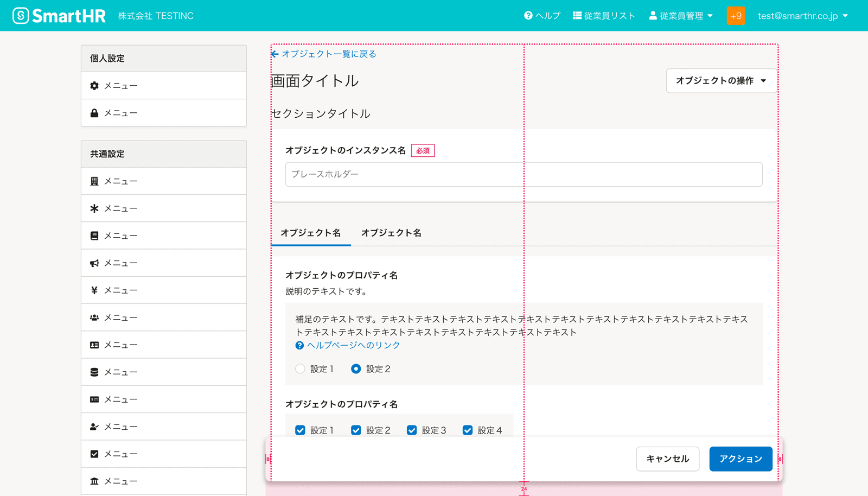Open the 従業員リスト from the header
This screenshot has height=496, width=868.
click(x=604, y=15)
